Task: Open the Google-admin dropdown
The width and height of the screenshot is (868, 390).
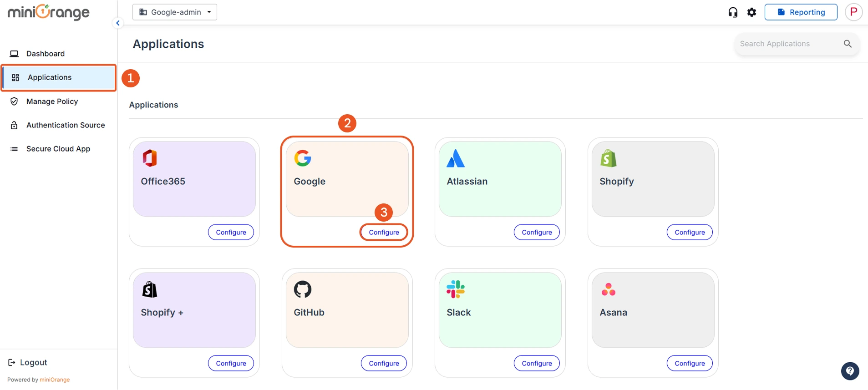Action: pos(175,12)
